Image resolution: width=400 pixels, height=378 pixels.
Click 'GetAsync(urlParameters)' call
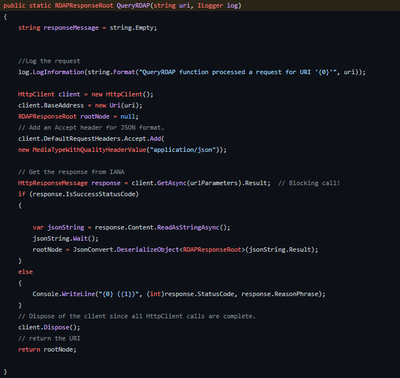199,183
